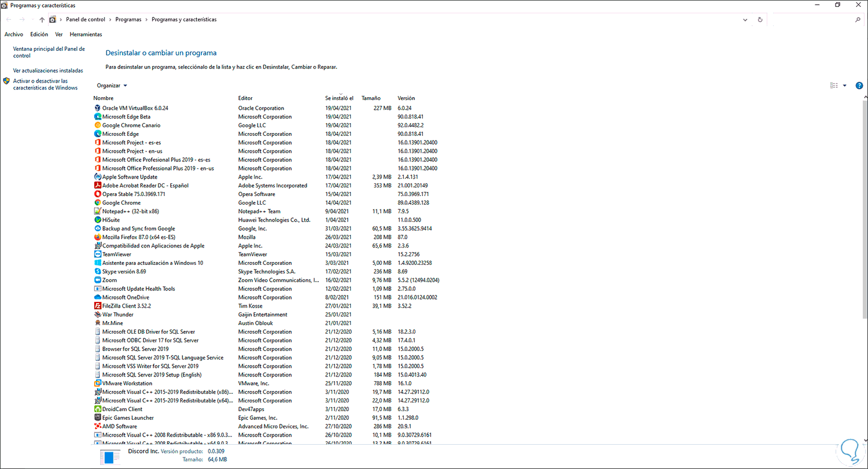This screenshot has height=469, width=868.
Task: Sort the list by the Nombre column
Action: [x=104, y=98]
